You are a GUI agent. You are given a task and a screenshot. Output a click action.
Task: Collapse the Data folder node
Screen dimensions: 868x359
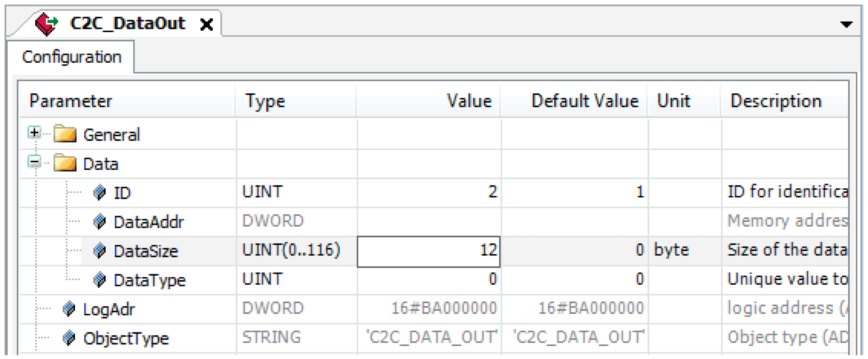coord(34,162)
